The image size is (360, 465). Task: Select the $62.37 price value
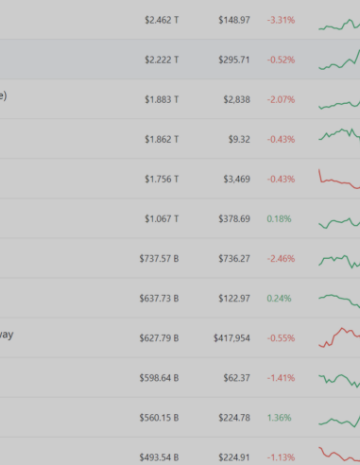pos(237,378)
